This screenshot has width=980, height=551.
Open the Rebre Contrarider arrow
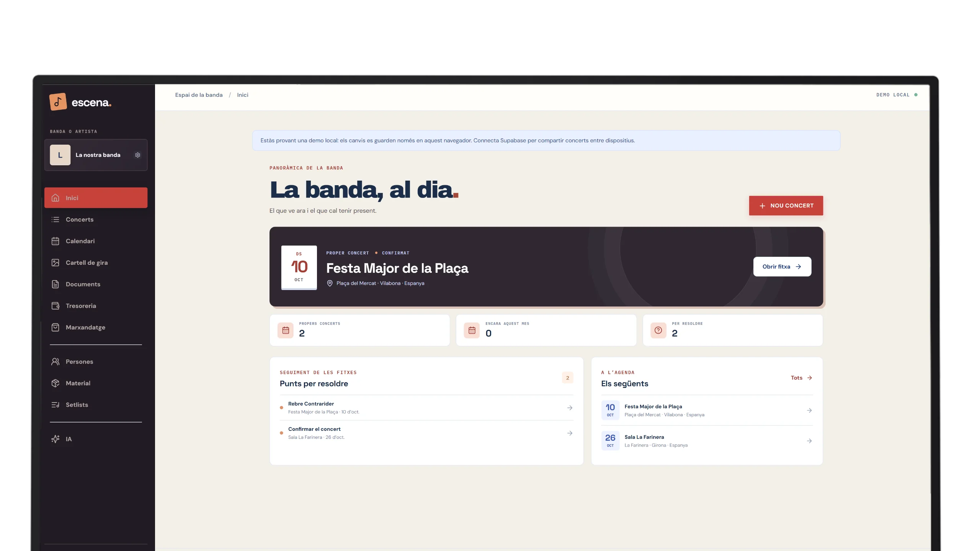pyautogui.click(x=570, y=408)
